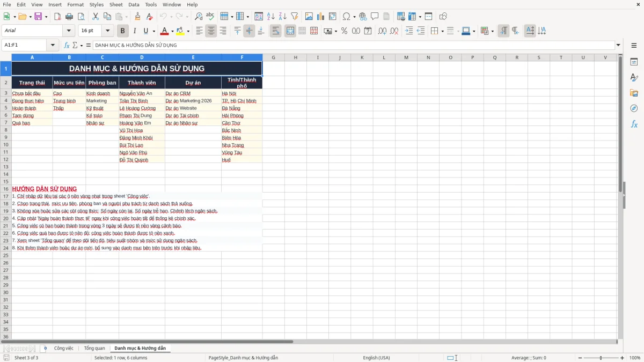
Task: Toggle Merge and Center Cells
Action: pos(290,31)
